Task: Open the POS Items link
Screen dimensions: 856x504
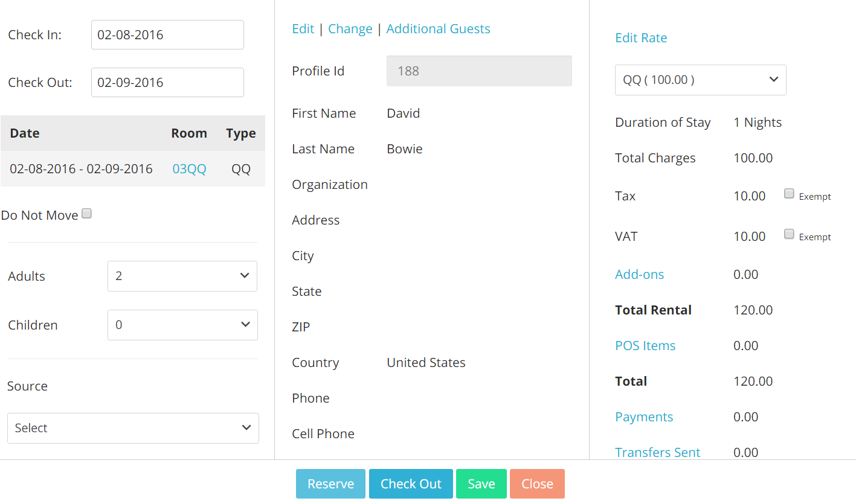Action: [645, 346]
